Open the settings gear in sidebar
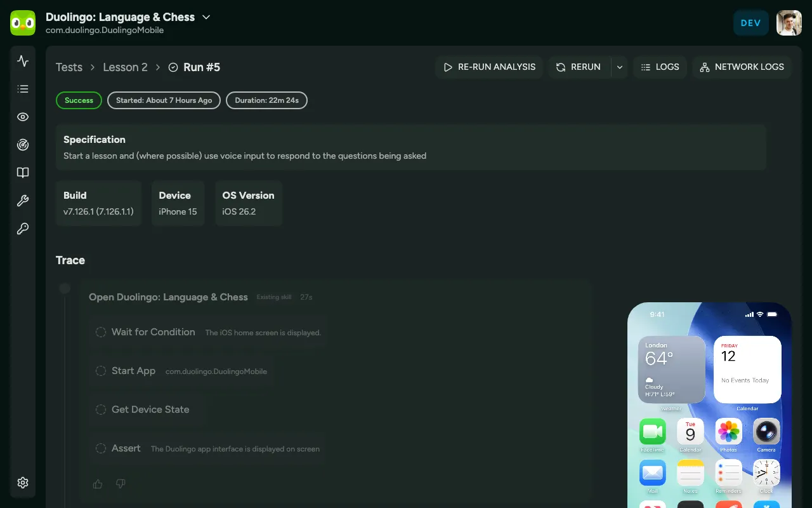The image size is (812, 508). pos(23,483)
